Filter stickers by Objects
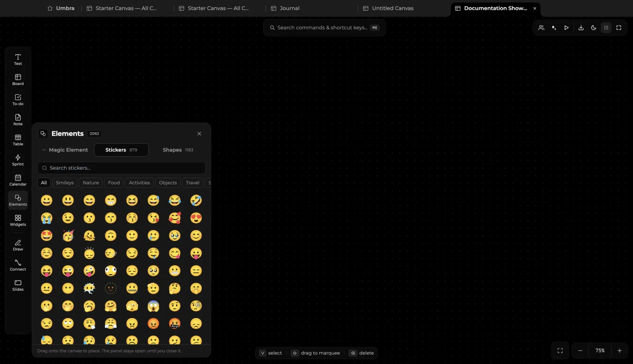Viewport: 633px width, 364px height. point(168,183)
